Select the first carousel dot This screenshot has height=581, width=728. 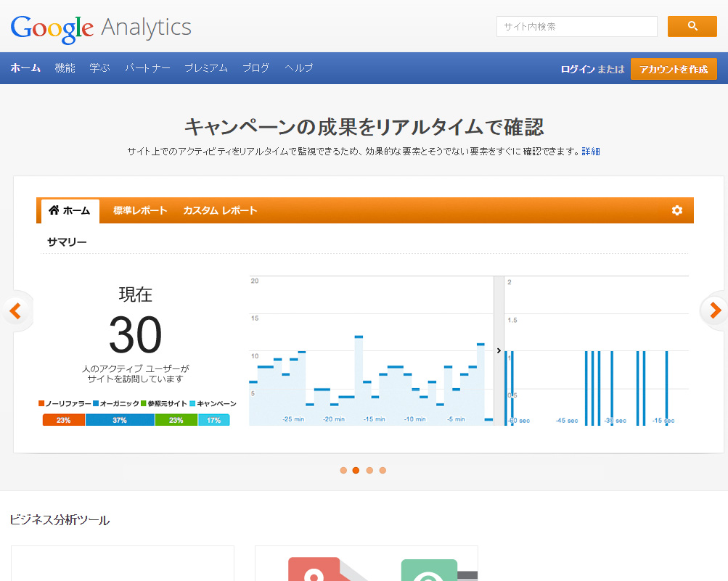(343, 470)
